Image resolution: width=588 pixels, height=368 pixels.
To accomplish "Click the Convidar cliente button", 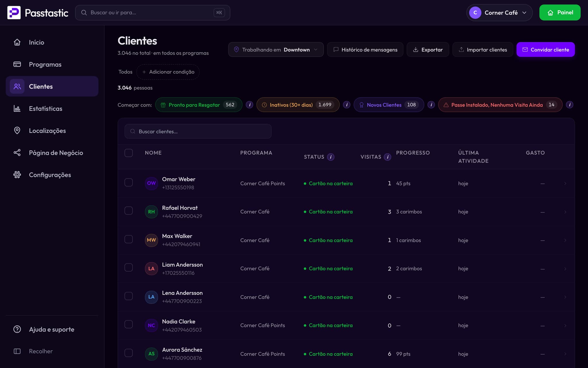I will (x=546, y=49).
